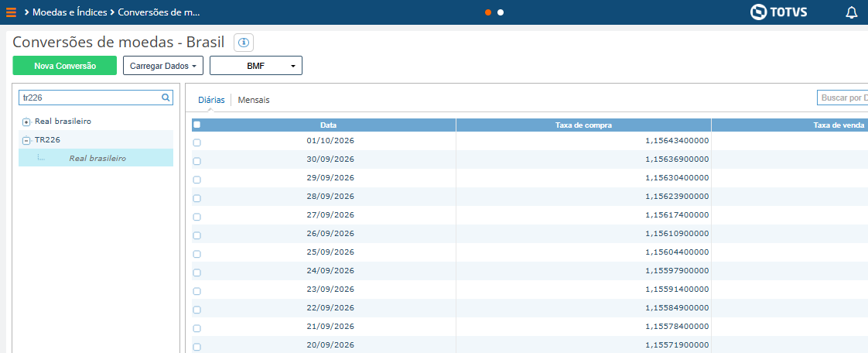The width and height of the screenshot is (868, 353).
Task: Check the 20/09/2026 row
Action: tap(196, 347)
